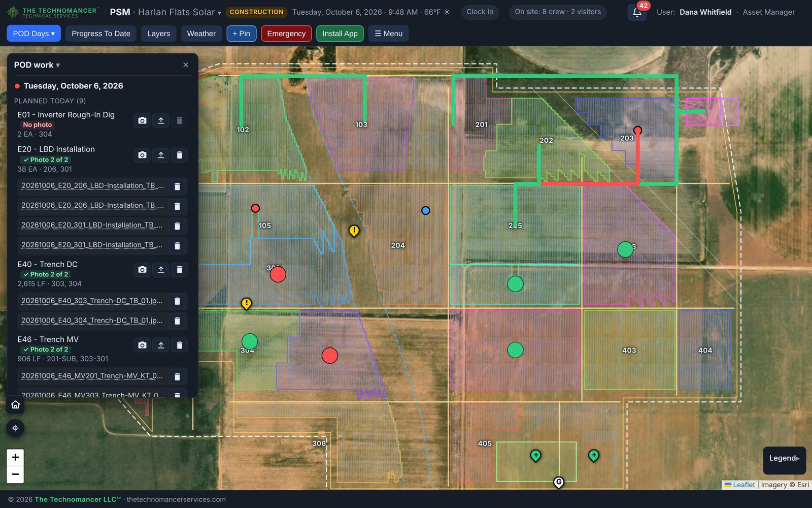
Task: Locate my position on map
Action: click(x=15, y=428)
